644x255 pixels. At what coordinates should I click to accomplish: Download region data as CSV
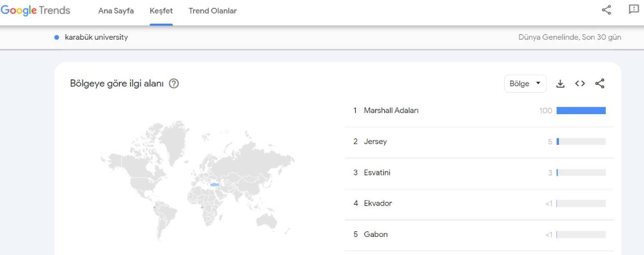(560, 84)
